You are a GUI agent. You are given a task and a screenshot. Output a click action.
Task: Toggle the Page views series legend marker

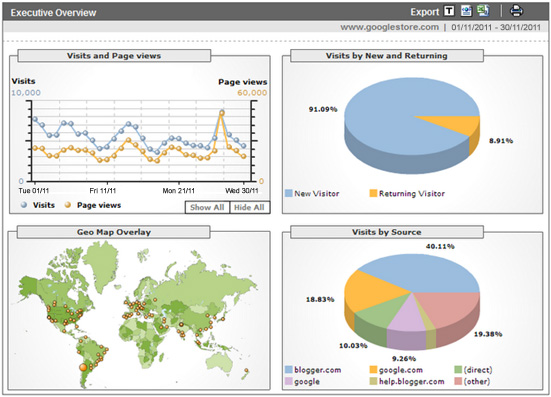pos(68,205)
